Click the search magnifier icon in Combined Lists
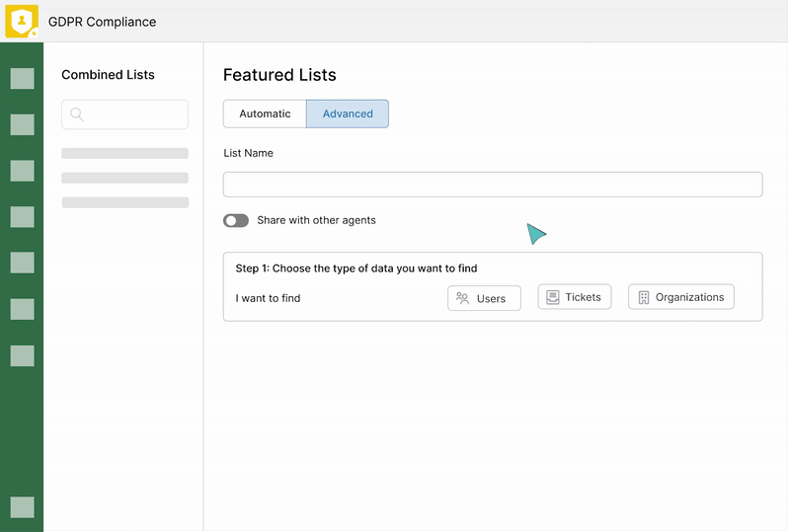The width and height of the screenshot is (789, 532). (x=76, y=114)
